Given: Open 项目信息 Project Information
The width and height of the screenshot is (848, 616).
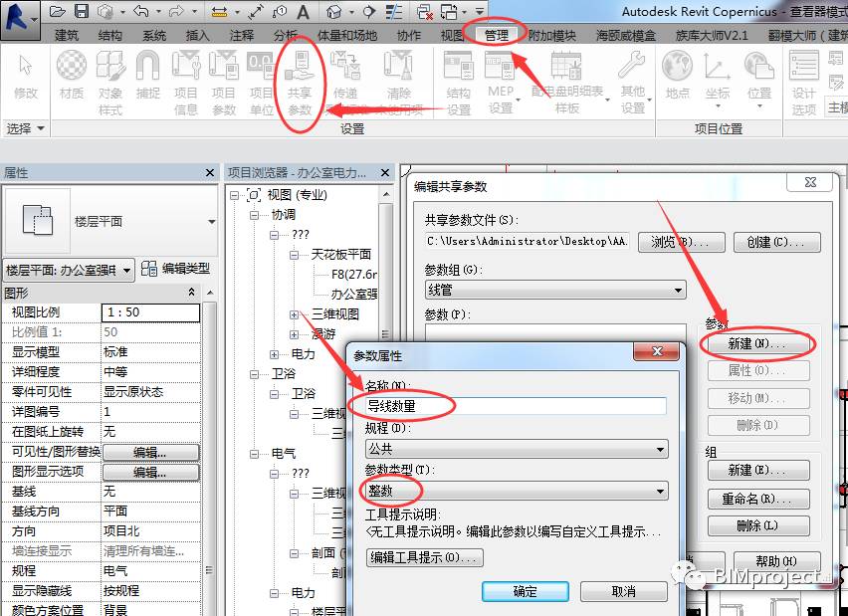Looking at the screenshot, I should [185, 83].
